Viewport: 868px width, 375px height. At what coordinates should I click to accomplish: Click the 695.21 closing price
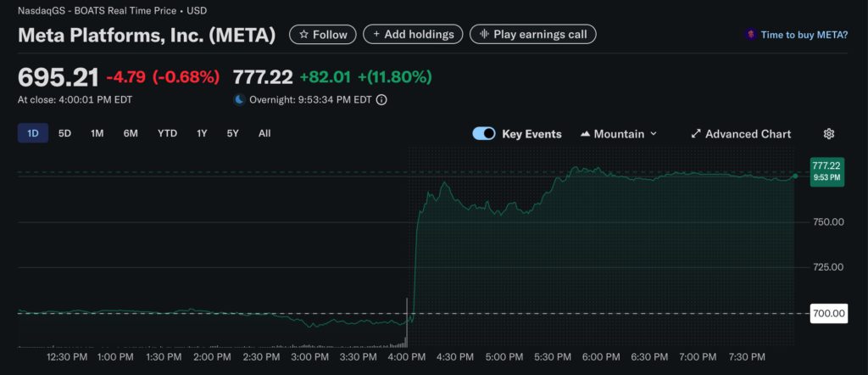click(x=58, y=77)
